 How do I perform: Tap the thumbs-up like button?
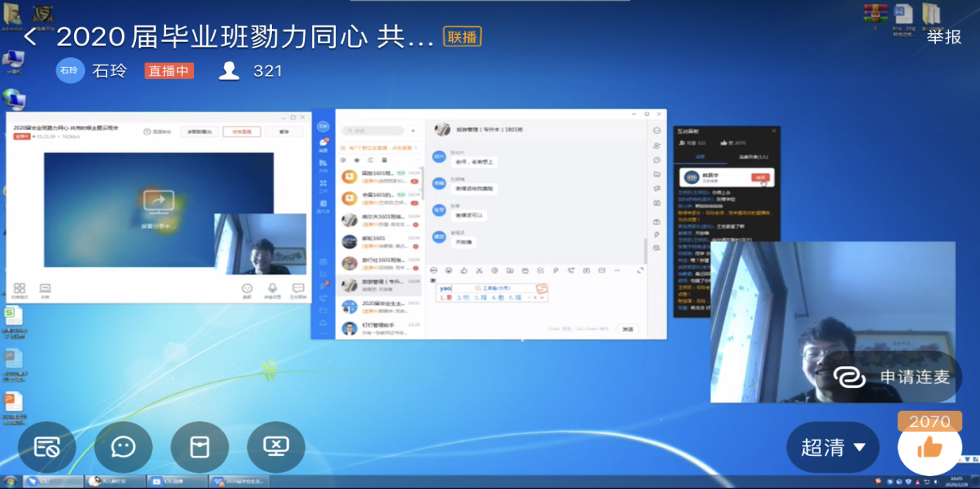[x=929, y=447]
